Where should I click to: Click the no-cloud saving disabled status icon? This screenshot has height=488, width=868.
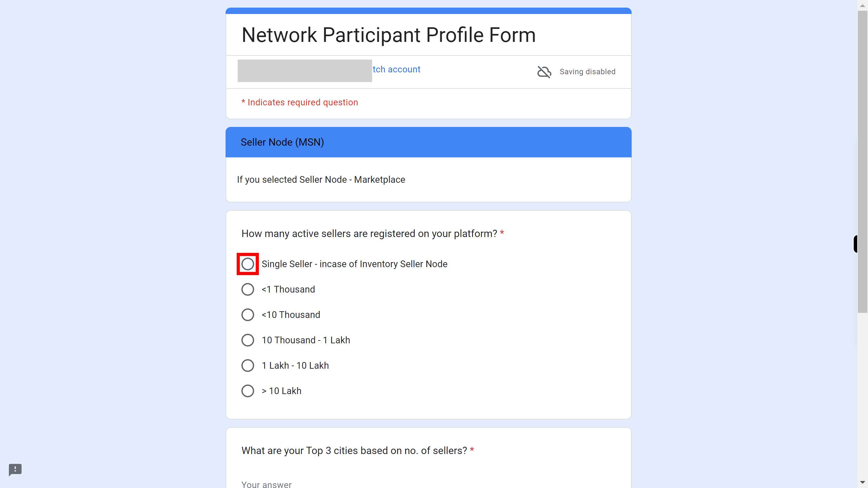tap(544, 72)
